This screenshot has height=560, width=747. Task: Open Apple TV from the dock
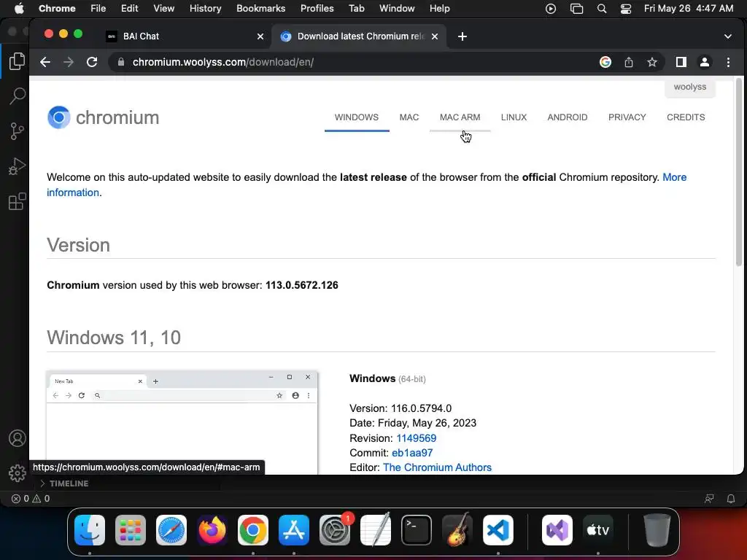pos(598,530)
